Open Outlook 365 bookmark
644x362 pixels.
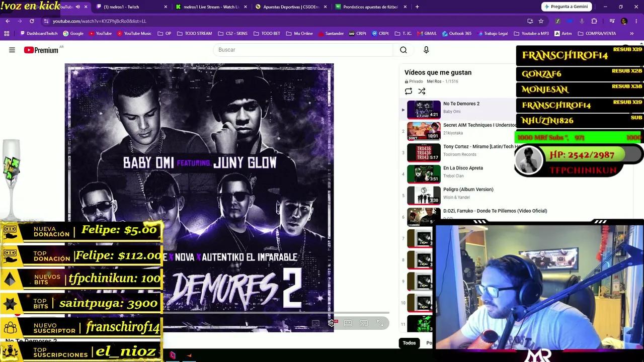457,34
